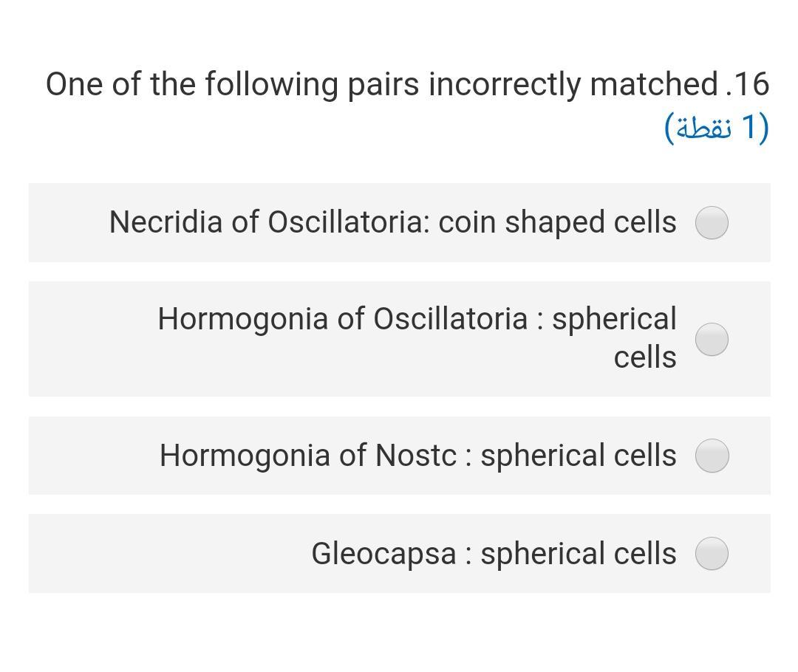The height and width of the screenshot is (672, 798).
Task: Click empty left area of the Necridia option card
Action: pos(66,222)
